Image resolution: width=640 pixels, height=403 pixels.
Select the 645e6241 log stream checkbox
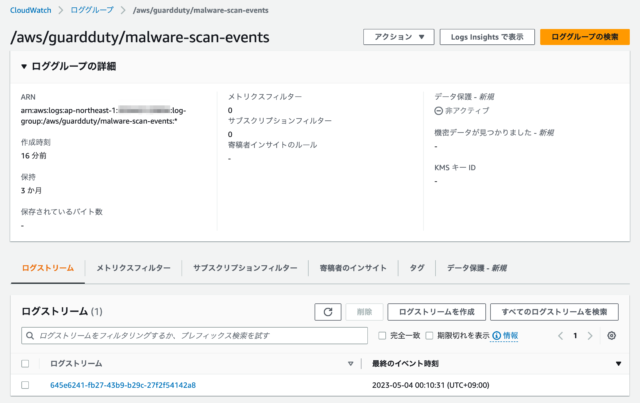click(x=25, y=385)
